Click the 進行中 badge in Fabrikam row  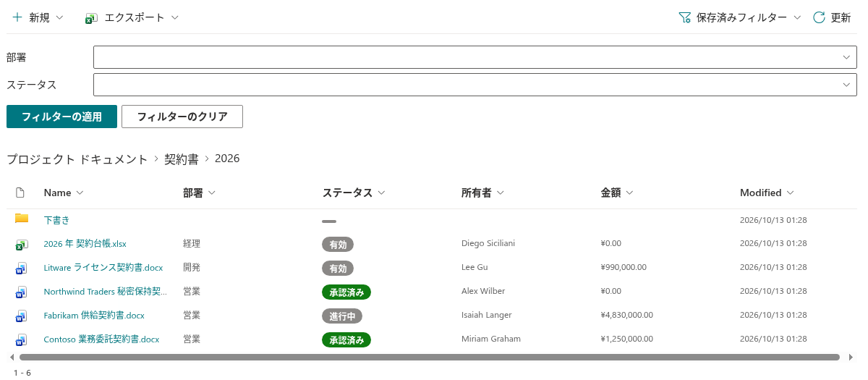pos(342,316)
